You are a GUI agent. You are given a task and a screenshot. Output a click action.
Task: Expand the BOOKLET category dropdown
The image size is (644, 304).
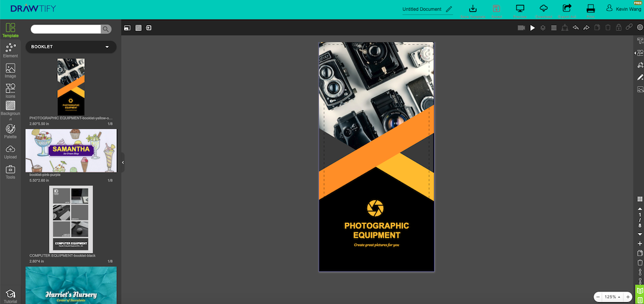71,47
